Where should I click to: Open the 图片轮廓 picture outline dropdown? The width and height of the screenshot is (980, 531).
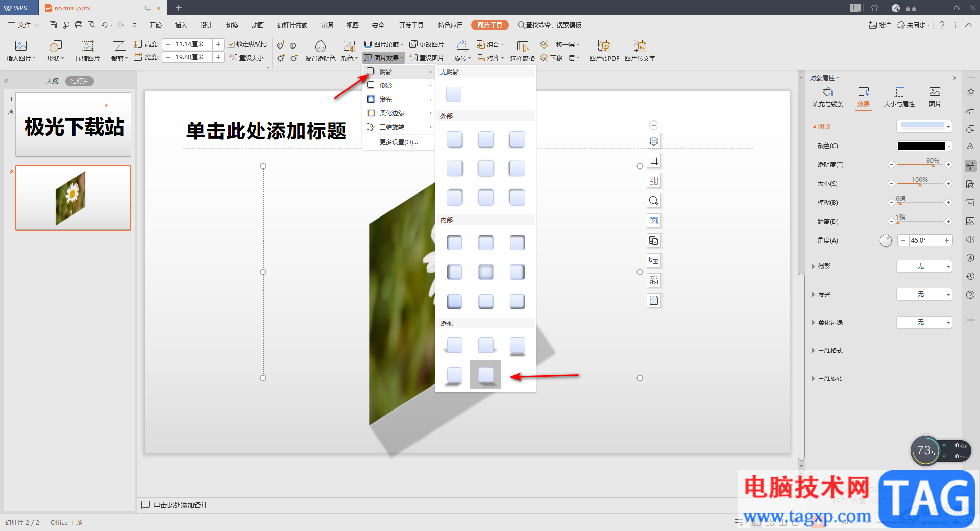[x=384, y=44]
